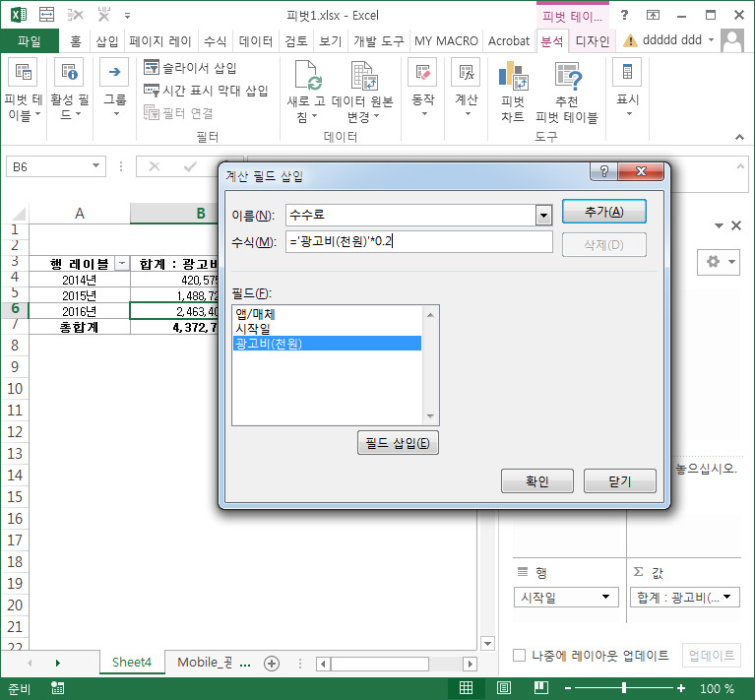
Task: Open the field list tools gear menu
Action: pyautogui.click(x=719, y=262)
